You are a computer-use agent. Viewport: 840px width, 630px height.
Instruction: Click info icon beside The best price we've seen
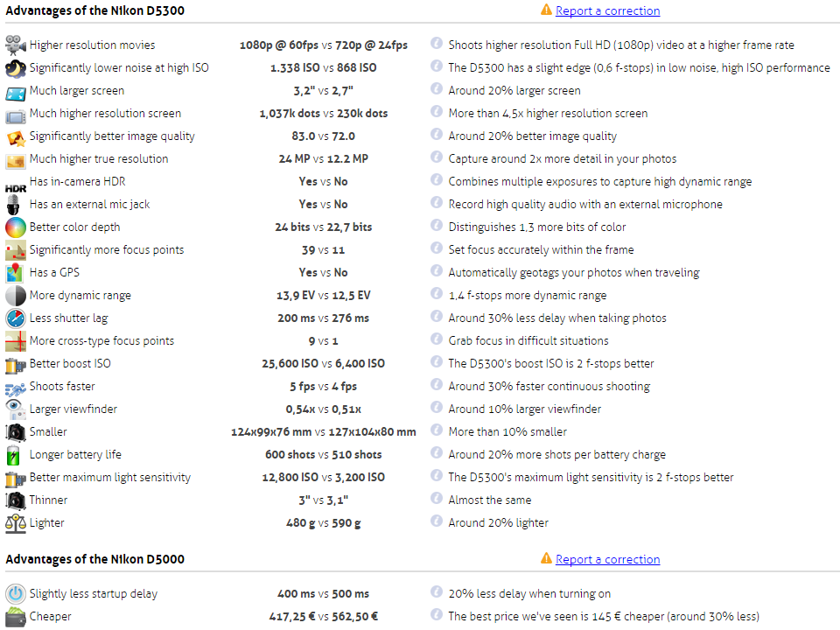click(437, 614)
